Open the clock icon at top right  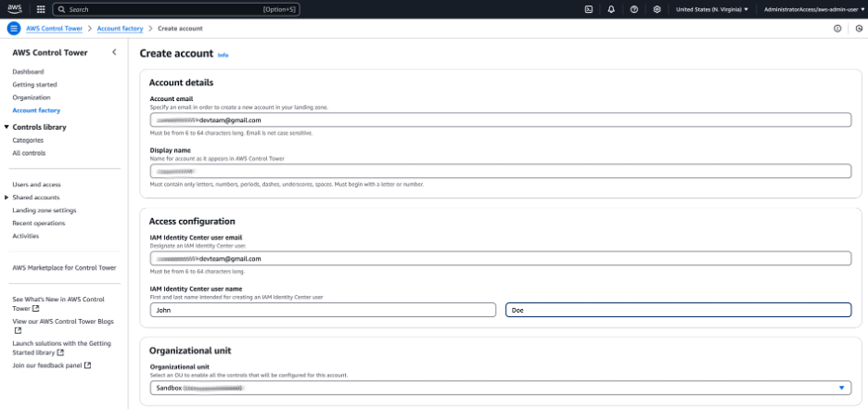859,29
